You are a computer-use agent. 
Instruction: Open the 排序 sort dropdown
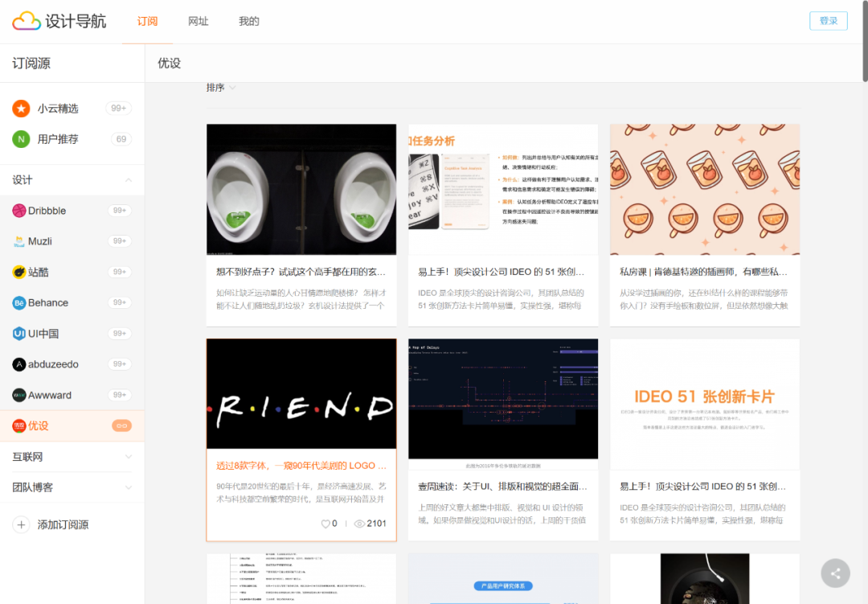(x=221, y=88)
